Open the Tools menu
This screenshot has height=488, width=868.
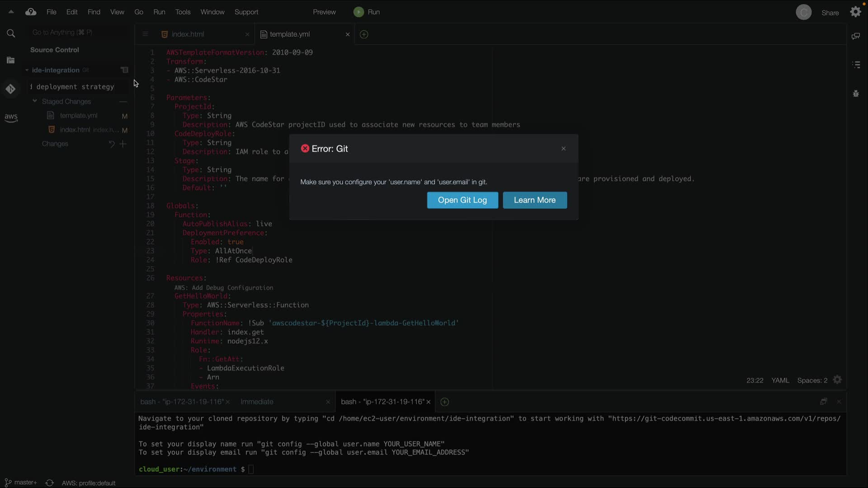click(x=183, y=12)
